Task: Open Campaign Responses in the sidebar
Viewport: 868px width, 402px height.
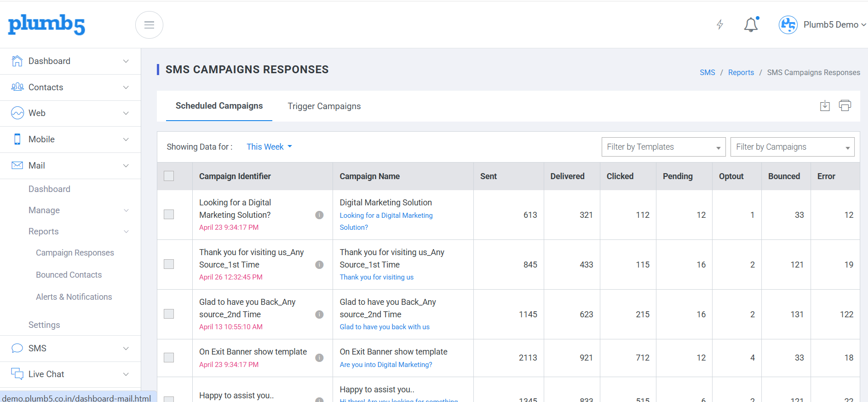Action: pos(75,253)
